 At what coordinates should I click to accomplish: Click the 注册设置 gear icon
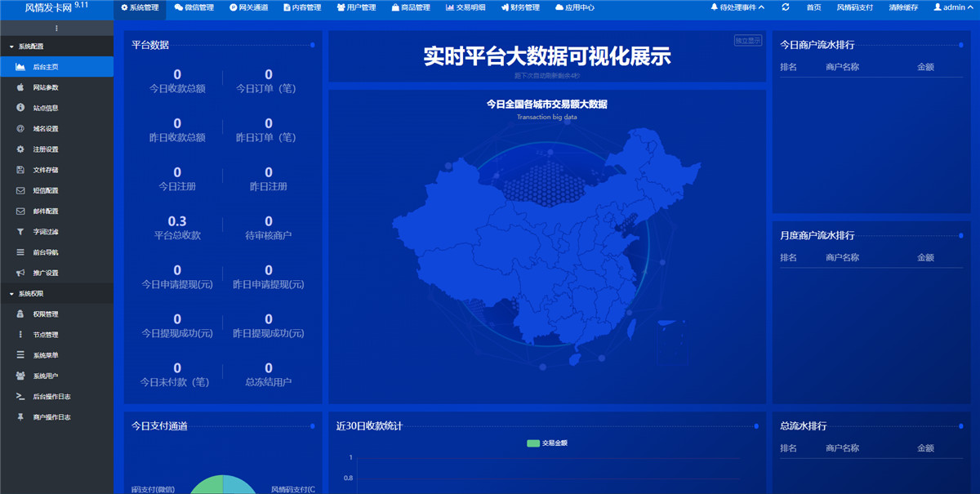20,149
